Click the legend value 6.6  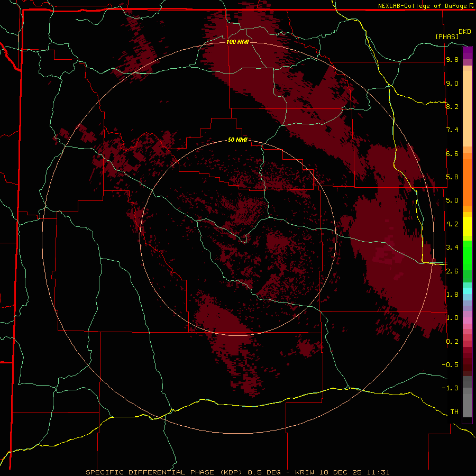tap(452, 153)
